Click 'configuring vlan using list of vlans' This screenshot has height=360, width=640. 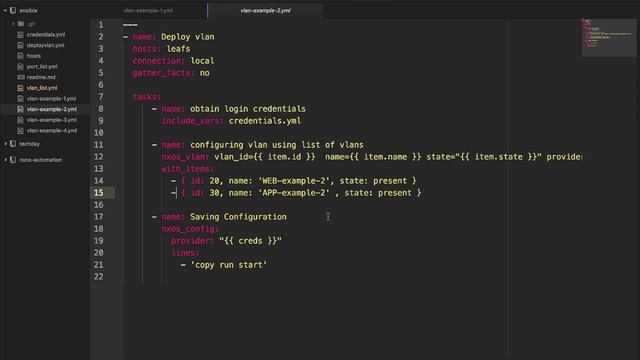click(x=277, y=145)
